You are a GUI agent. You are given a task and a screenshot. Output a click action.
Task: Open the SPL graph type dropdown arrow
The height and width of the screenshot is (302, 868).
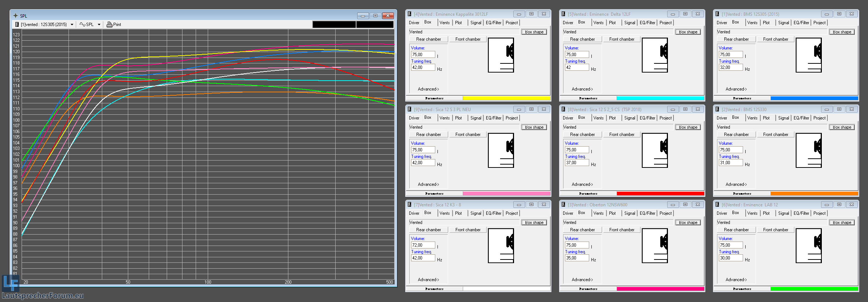(99, 25)
